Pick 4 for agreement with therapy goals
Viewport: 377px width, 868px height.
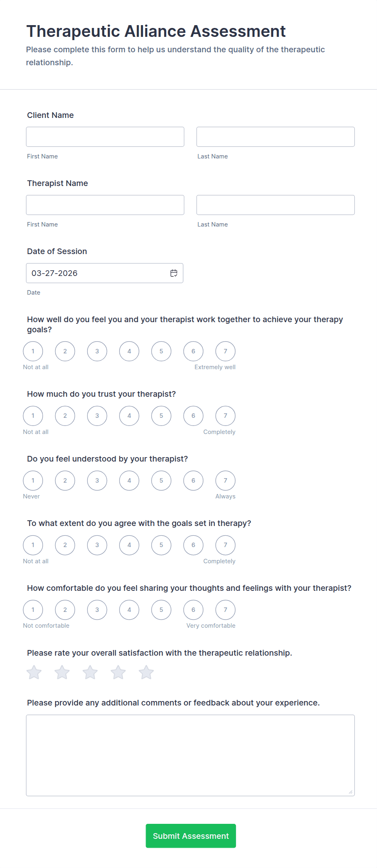tap(129, 545)
